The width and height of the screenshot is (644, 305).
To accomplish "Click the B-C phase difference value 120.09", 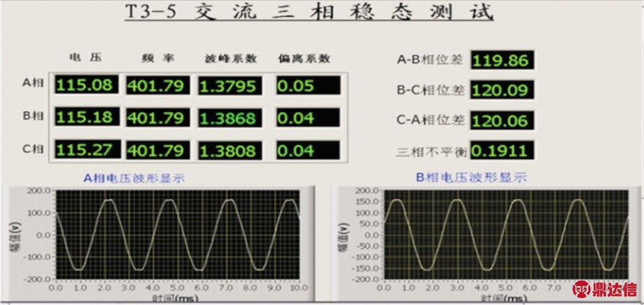I will click(x=502, y=90).
